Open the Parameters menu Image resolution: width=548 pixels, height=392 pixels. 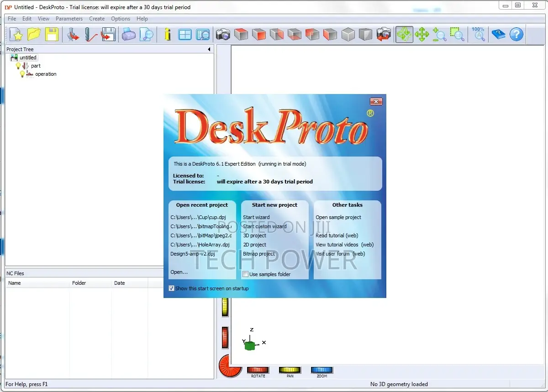[x=69, y=19]
